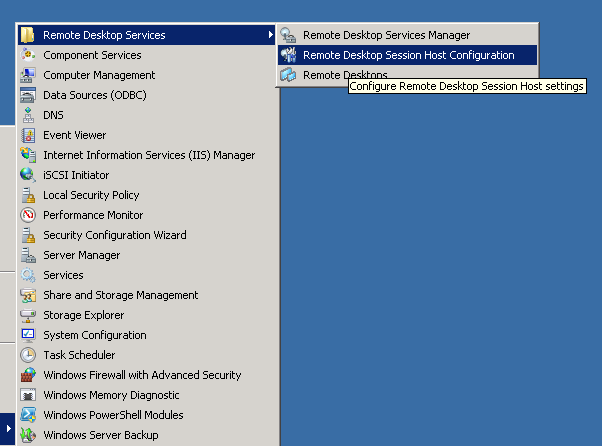
Task: Click the Performance Monitor gauge icon
Action: pos(28,215)
